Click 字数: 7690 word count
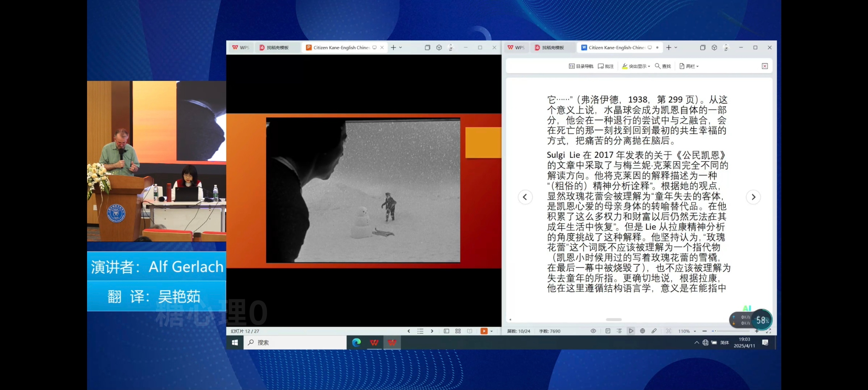868x390 pixels. (550, 331)
